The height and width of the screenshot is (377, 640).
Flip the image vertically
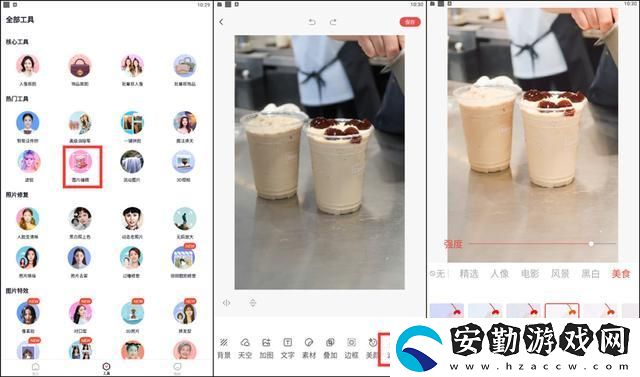[253, 303]
